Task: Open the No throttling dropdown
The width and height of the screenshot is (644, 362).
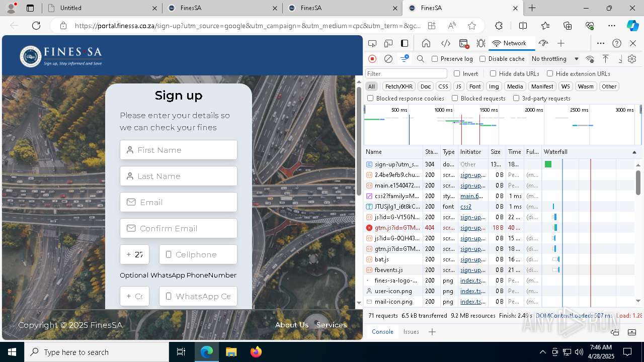Action: (555, 59)
